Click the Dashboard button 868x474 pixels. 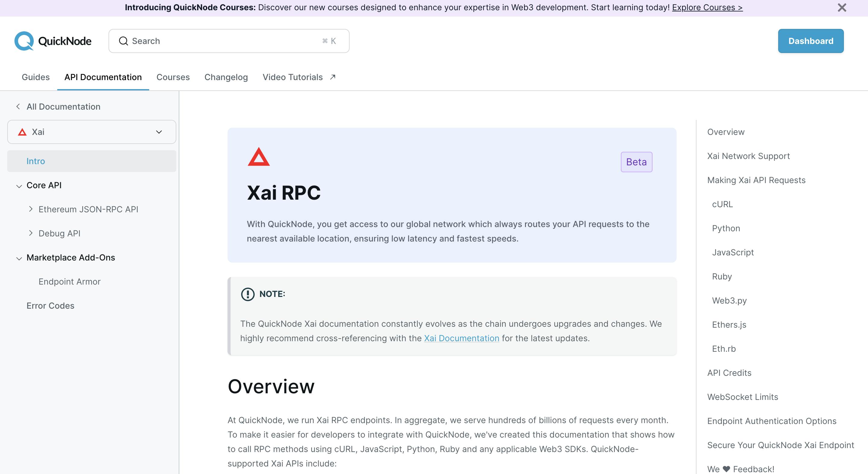pos(811,41)
